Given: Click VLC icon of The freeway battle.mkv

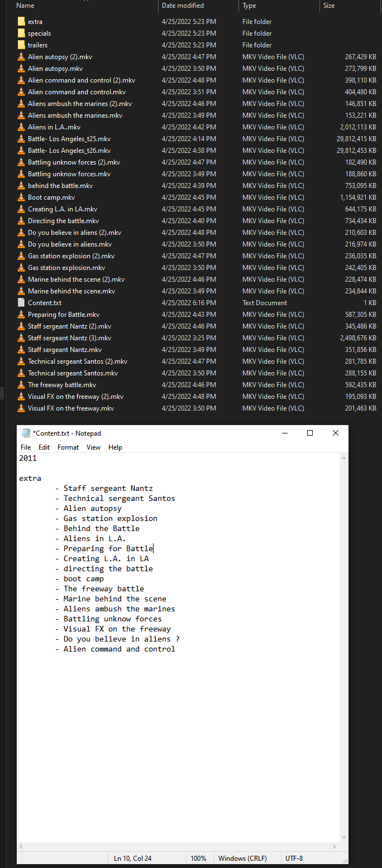Looking at the screenshot, I should [21, 385].
